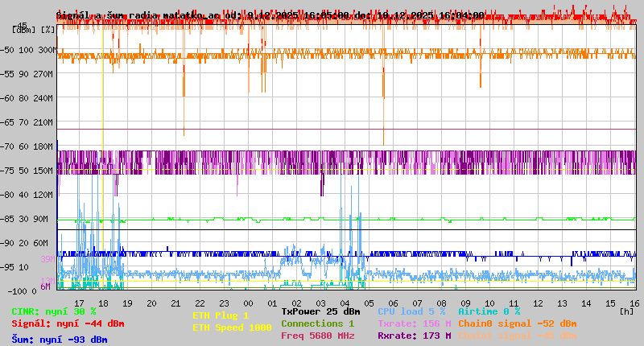Click the '300M' y-axis label
This screenshot has height=346, width=644.
[x=47, y=50]
